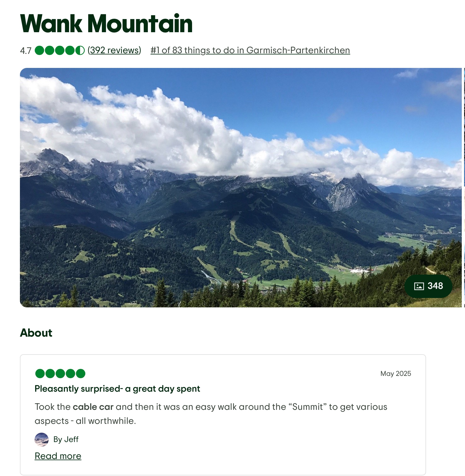Click the review body text starting 'Took the'

pos(211,414)
